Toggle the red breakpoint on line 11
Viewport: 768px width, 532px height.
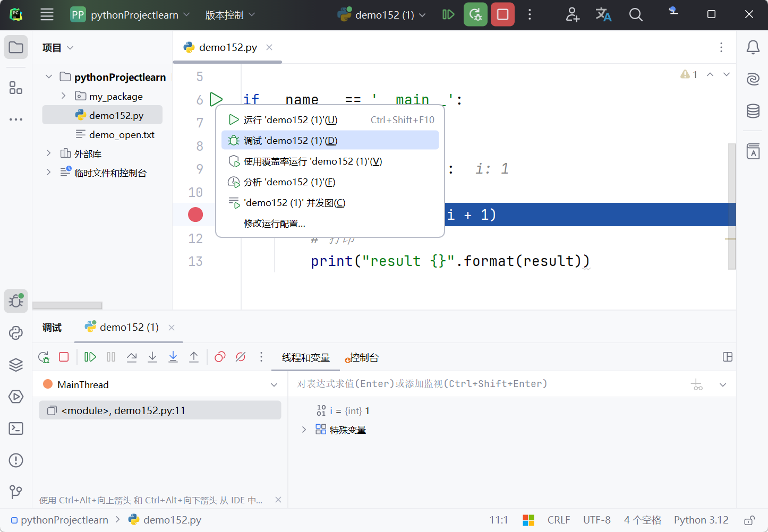[x=195, y=214]
